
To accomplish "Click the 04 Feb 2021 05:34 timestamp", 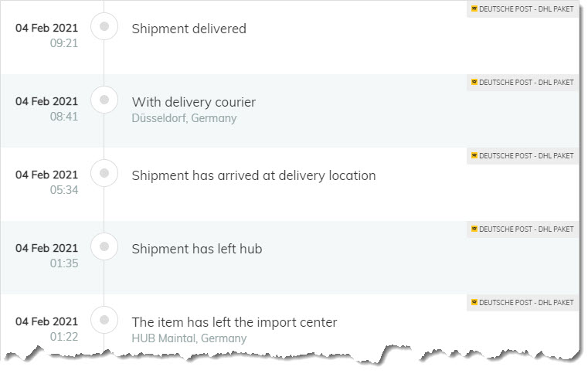I will click(46, 182).
